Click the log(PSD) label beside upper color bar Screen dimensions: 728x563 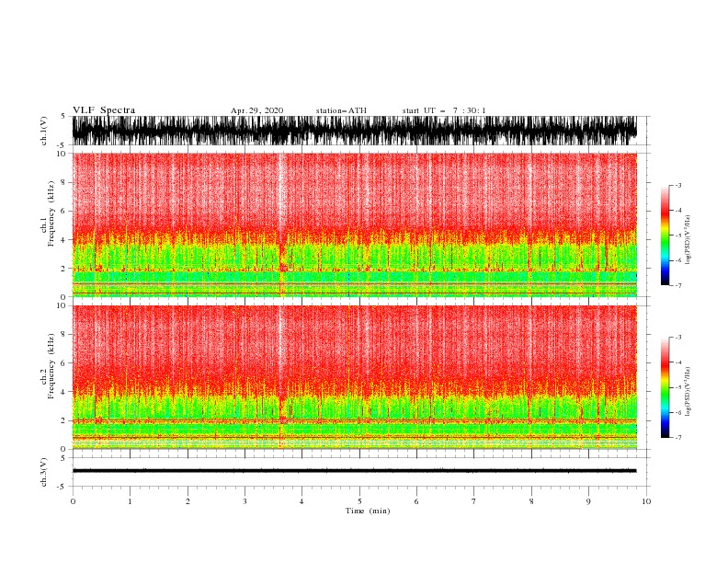[688, 240]
